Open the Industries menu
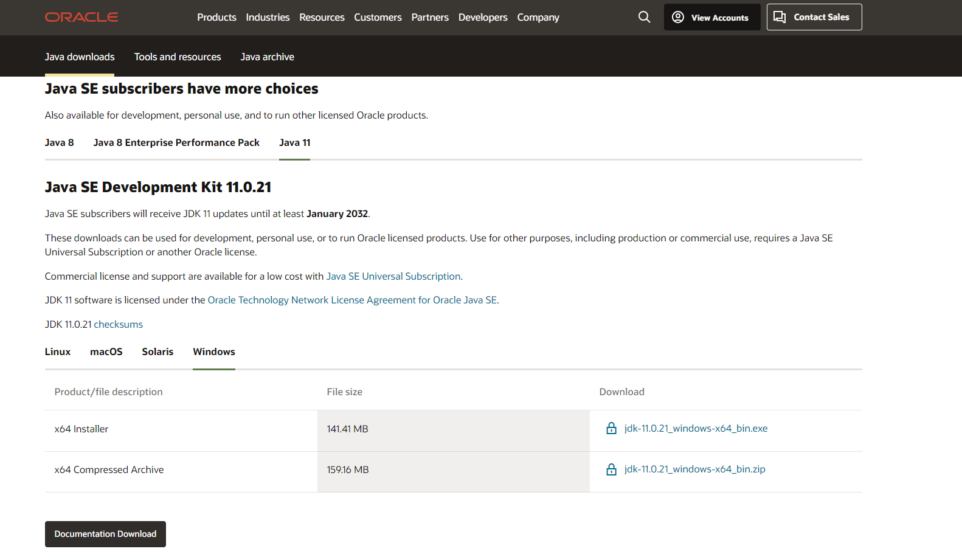This screenshot has height=560, width=962. point(268,17)
